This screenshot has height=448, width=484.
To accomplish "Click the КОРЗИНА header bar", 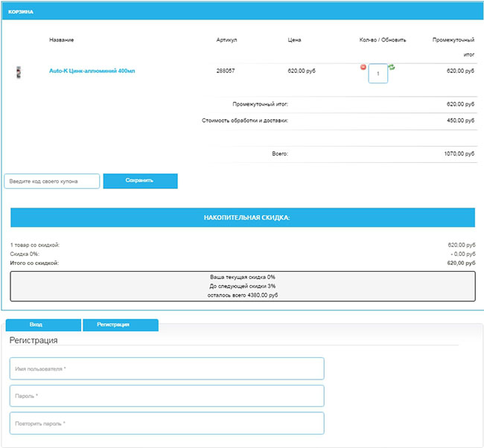I will 242,12.
